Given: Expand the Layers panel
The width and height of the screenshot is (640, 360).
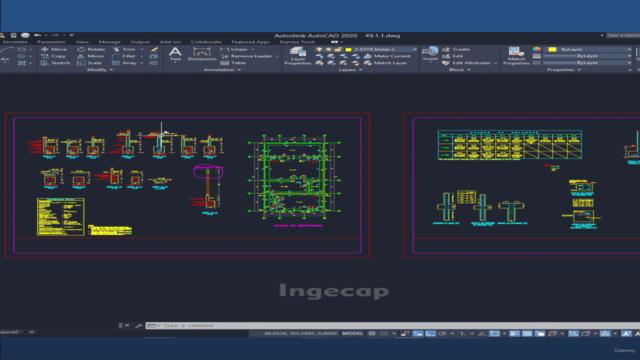Looking at the screenshot, I should pyautogui.click(x=350, y=70).
